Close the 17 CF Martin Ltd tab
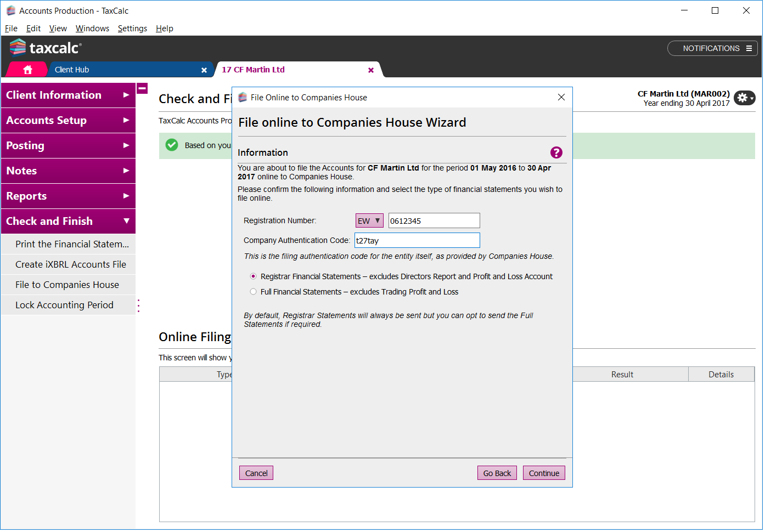Screen dimensions: 765x532 [x=371, y=70]
